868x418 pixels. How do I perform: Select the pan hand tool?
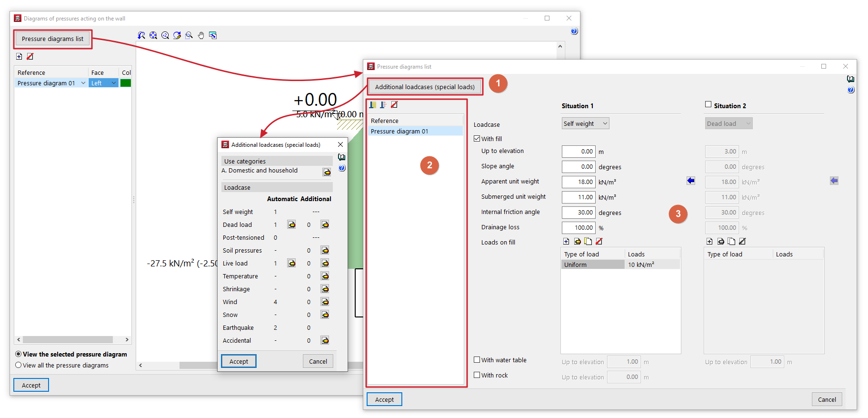tap(201, 35)
